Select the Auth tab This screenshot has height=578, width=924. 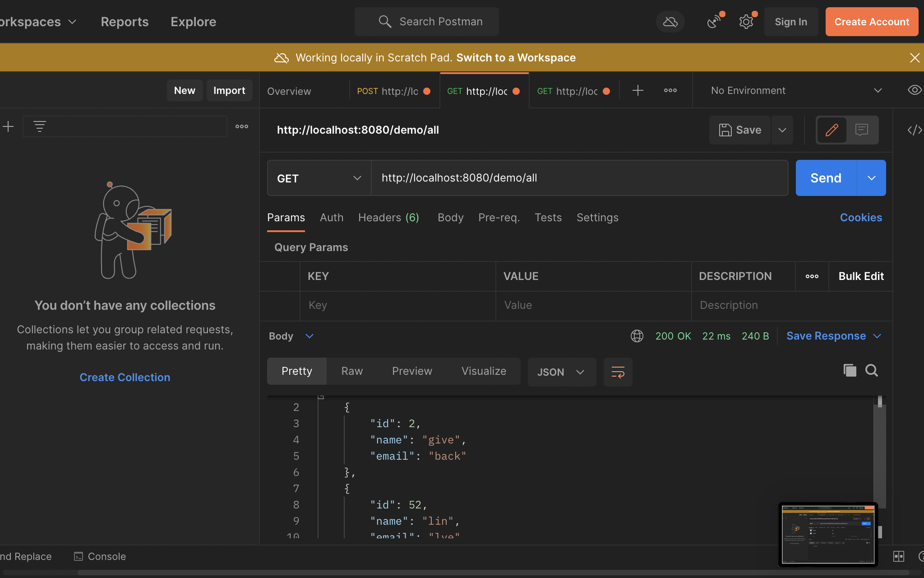(x=332, y=218)
